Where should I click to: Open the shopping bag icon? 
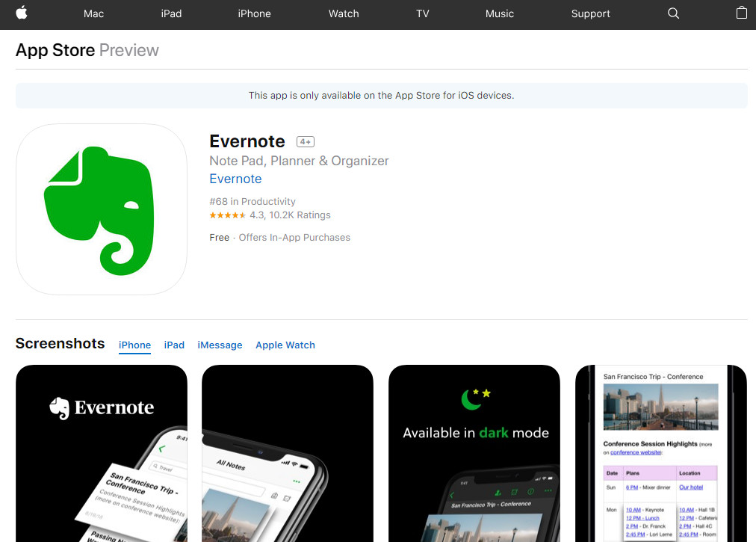click(742, 13)
